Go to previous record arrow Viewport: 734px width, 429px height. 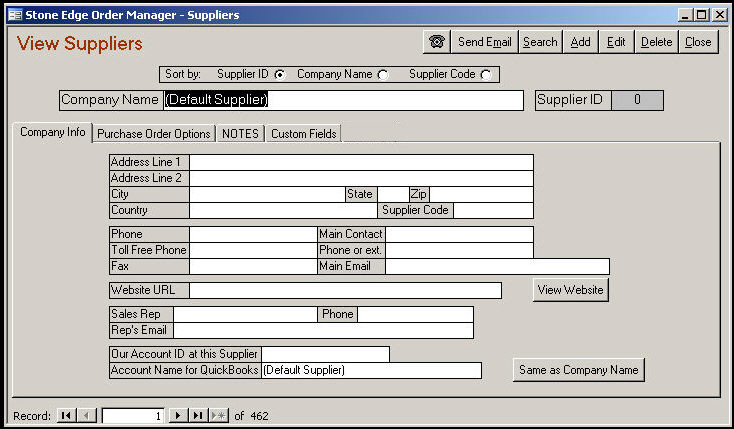point(87,415)
